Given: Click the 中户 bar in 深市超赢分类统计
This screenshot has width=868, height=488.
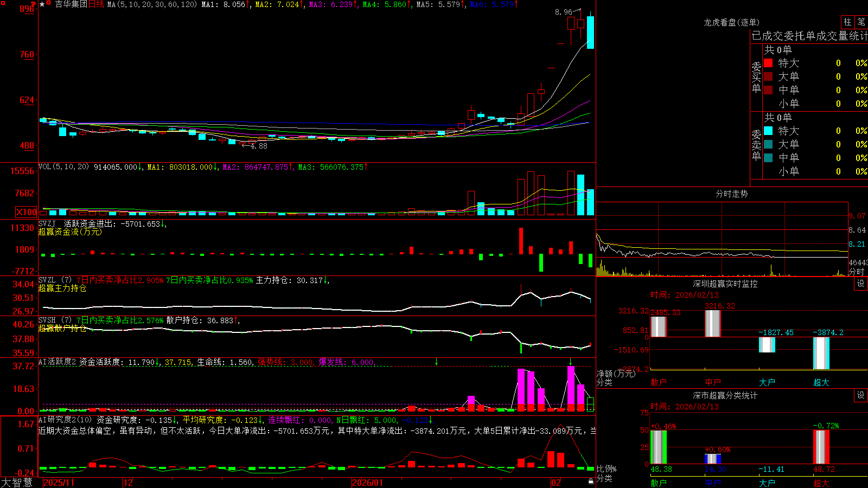Looking at the screenshot, I should tap(713, 459).
